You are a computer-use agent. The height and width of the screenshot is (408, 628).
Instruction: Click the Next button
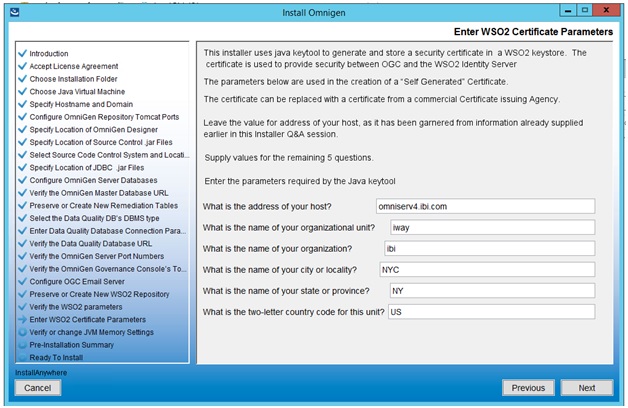coord(587,388)
